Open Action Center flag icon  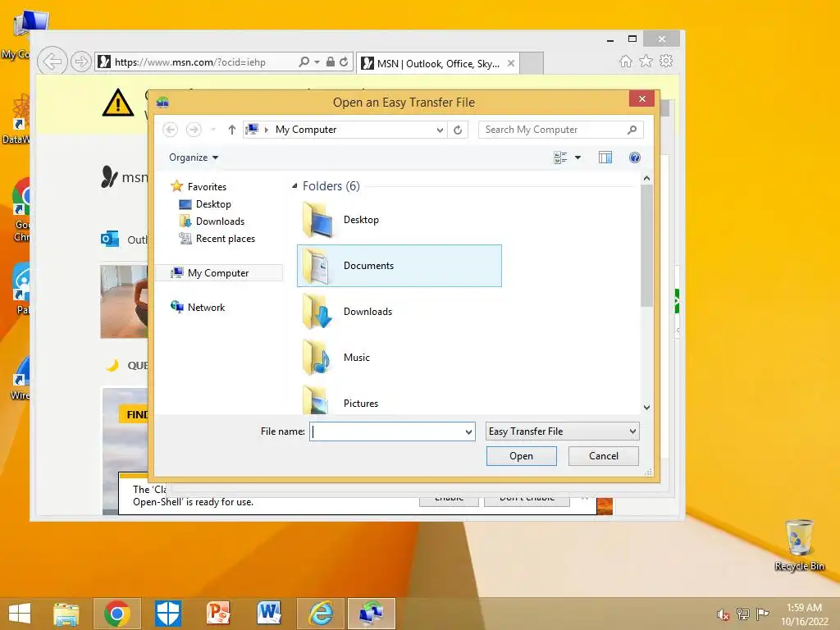pos(762,614)
